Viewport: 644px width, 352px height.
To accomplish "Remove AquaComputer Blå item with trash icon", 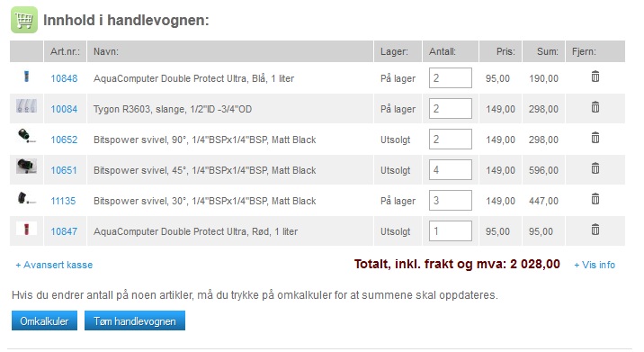I will [595, 77].
